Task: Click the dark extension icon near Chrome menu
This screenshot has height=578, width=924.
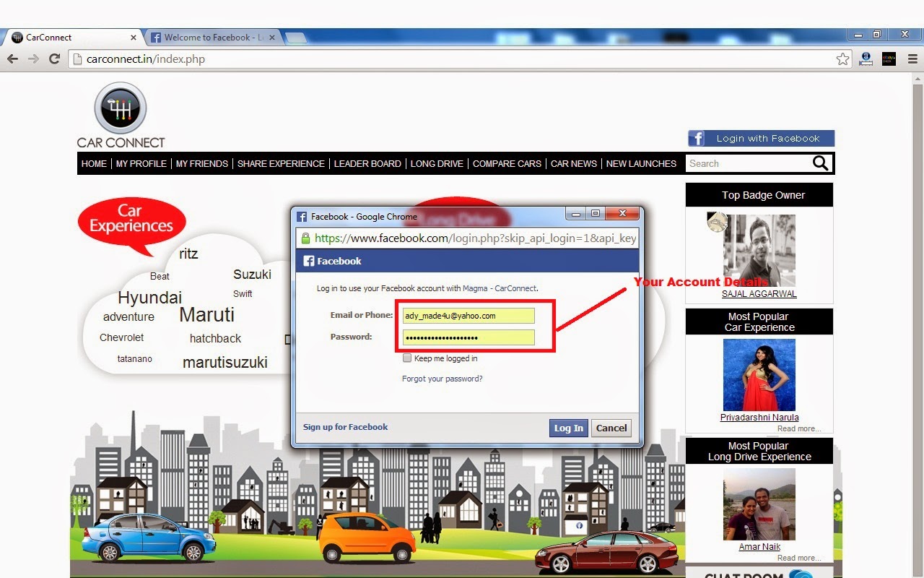Action: (889, 59)
